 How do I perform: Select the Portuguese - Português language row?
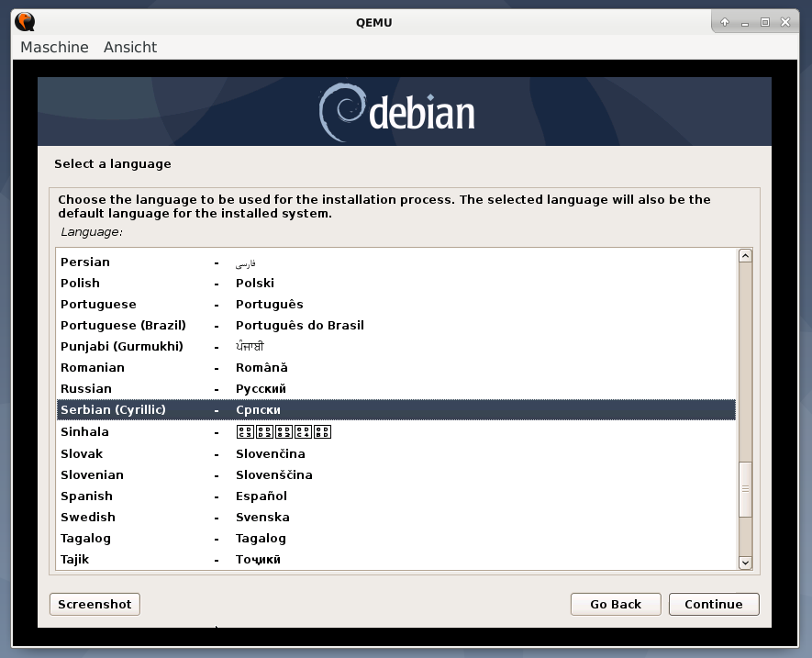tap(395, 305)
